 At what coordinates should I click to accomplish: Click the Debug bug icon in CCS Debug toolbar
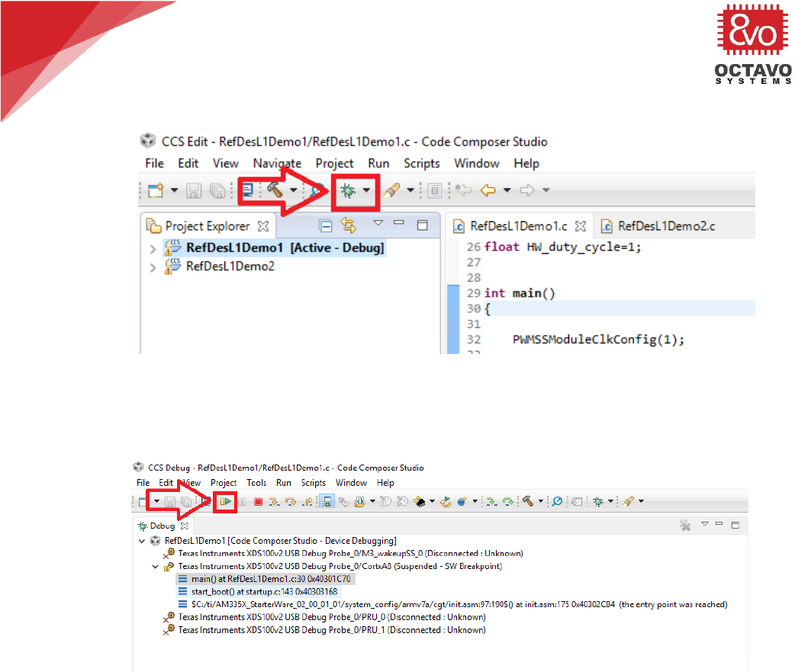tap(598, 502)
